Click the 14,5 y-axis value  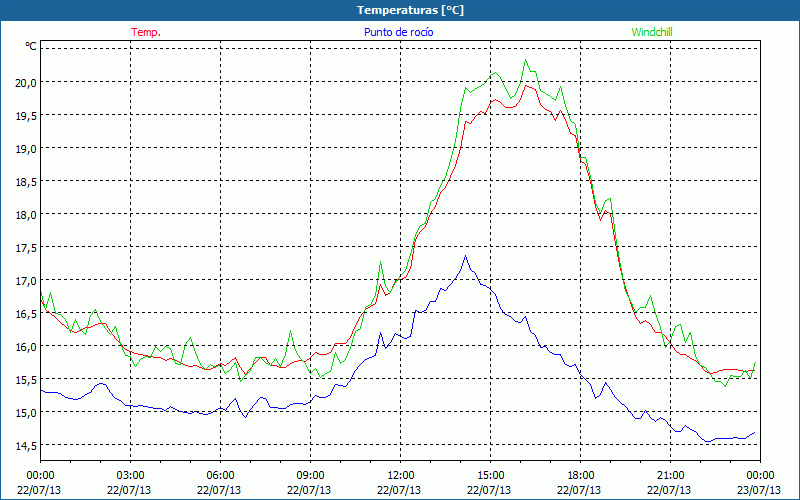[x=26, y=446]
